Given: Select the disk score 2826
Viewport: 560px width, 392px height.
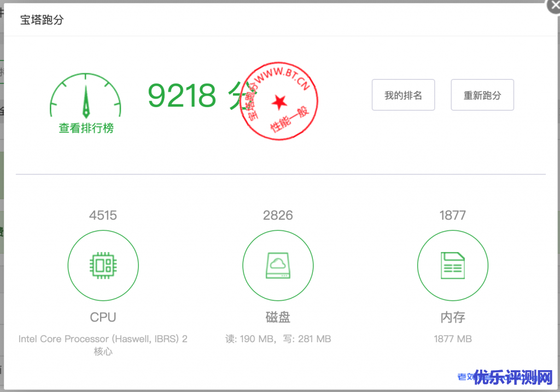Looking at the screenshot, I should pos(278,215).
